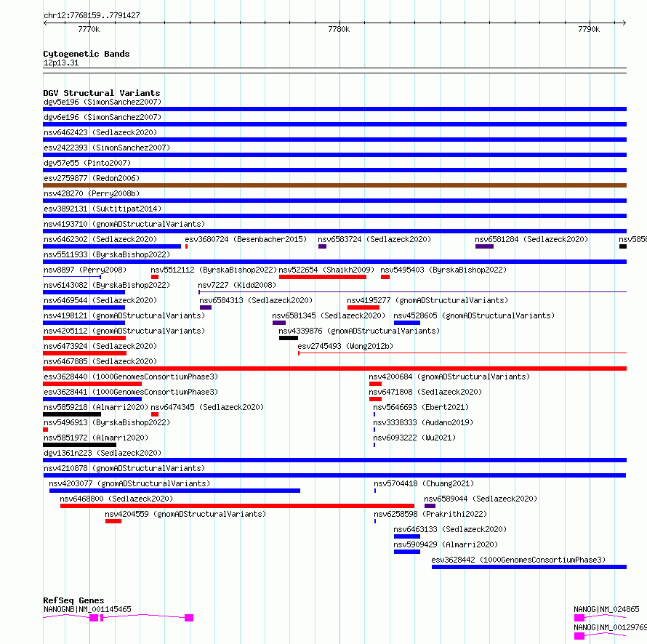Click the blue nsv6462302 (Sedlazeck2020) bar

coord(112,246)
